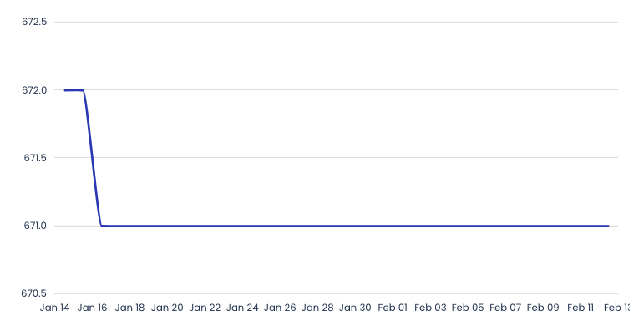This screenshot has width=644, height=336.
Task: Click the Jan 14 x-axis label
Action: [54, 308]
